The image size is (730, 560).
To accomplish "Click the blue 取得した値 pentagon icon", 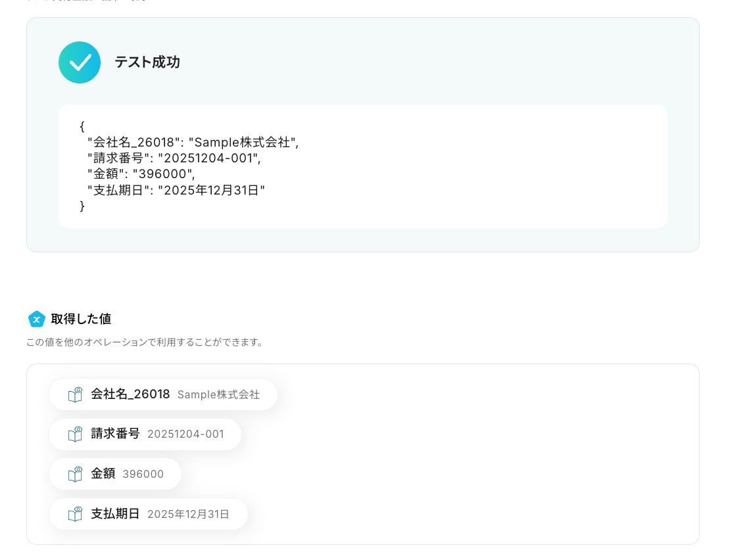I will pyautogui.click(x=37, y=319).
